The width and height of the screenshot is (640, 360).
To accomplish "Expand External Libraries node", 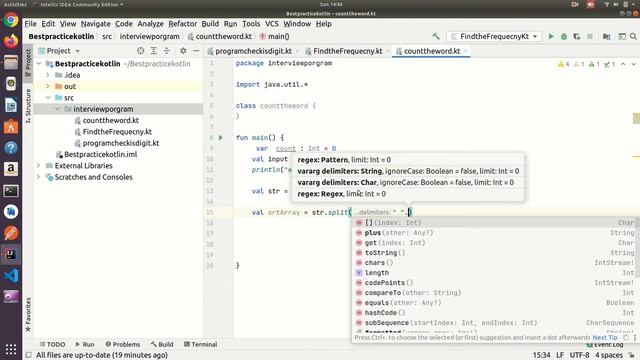I will click(x=39, y=166).
